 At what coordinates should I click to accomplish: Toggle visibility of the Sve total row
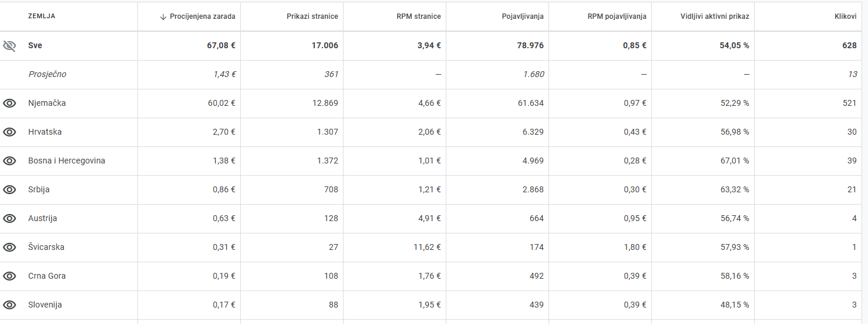tap(9, 46)
